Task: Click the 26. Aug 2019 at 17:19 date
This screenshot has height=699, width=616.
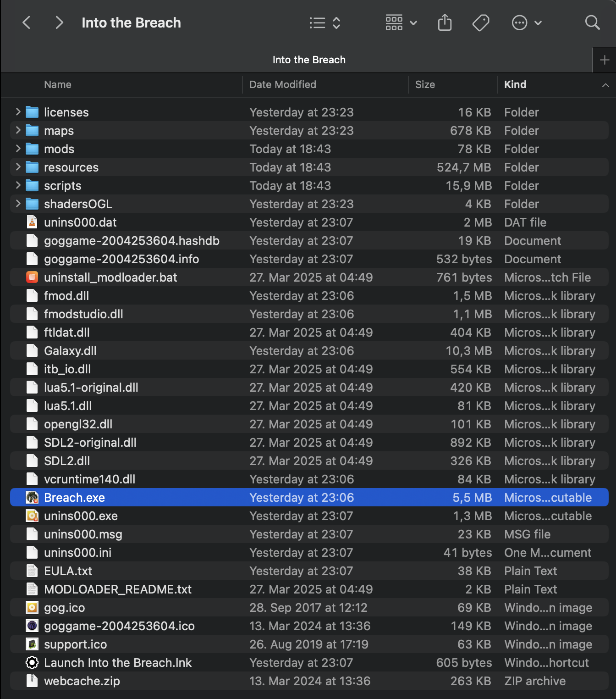Action: pos(309,644)
